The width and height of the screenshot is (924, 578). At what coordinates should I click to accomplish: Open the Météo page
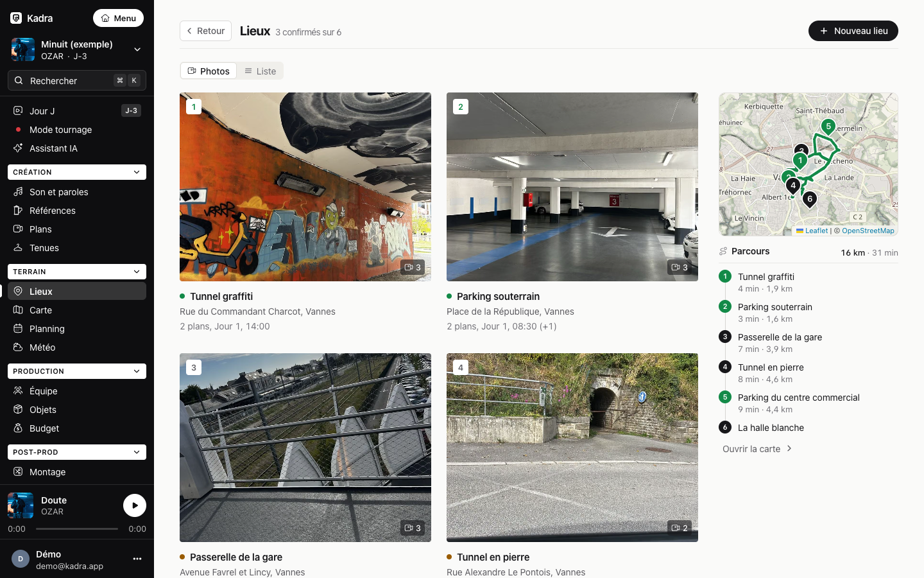coord(77,347)
